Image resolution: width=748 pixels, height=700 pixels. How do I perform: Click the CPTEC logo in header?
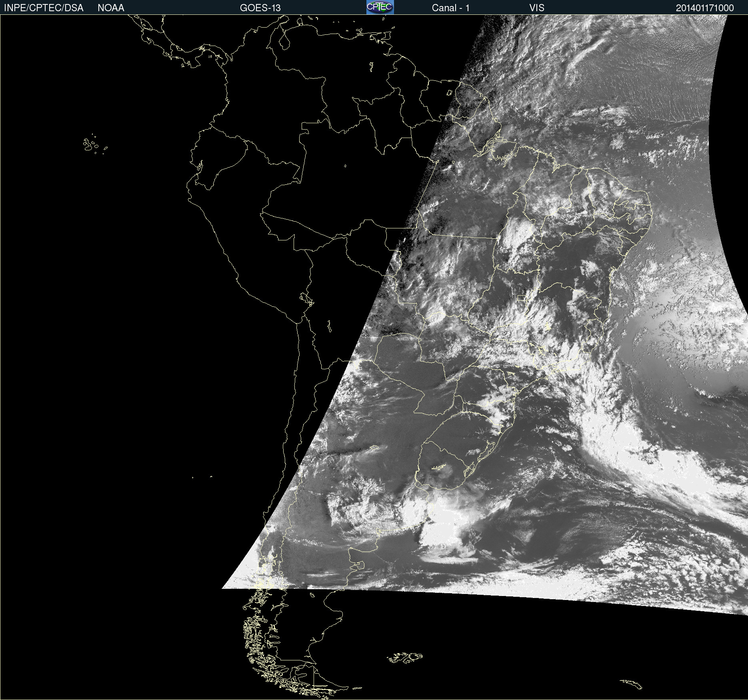380,7
